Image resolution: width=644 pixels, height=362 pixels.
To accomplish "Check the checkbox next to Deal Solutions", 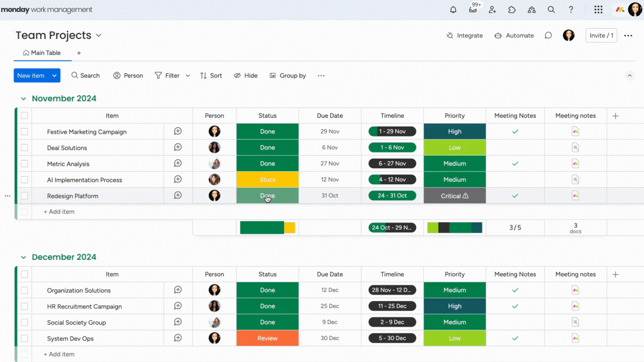I will pyautogui.click(x=24, y=147).
